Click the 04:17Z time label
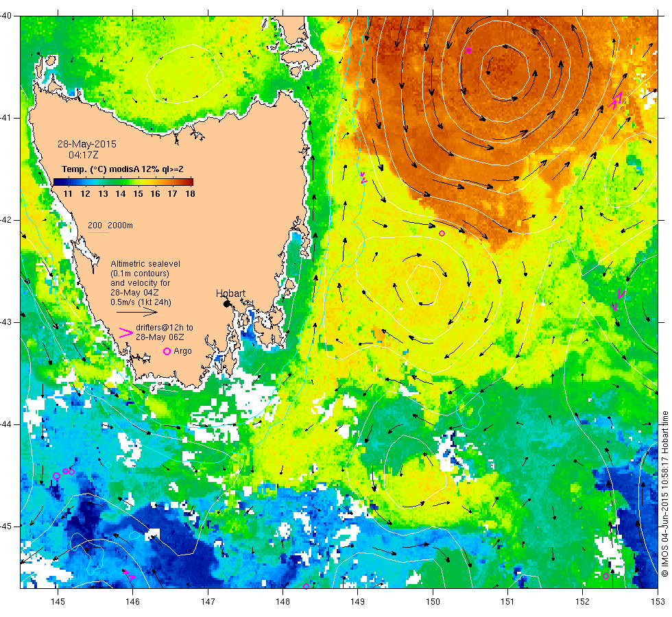The image size is (672, 617). pyautogui.click(x=84, y=155)
